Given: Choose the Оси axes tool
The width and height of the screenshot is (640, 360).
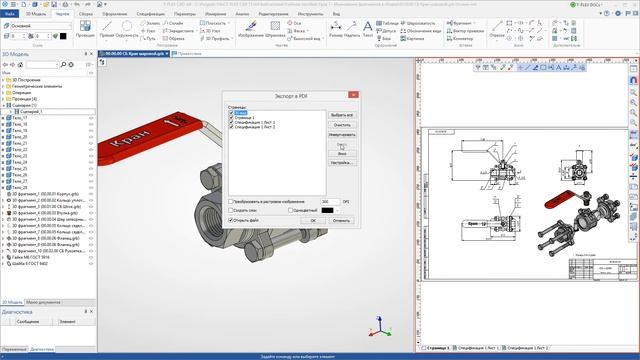Looking at the screenshot, I should coord(294,23).
